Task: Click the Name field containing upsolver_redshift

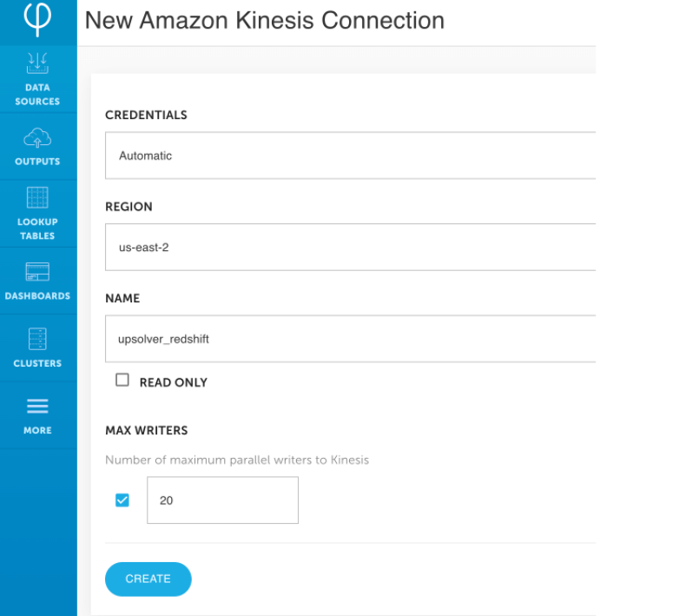Action: coord(350,339)
